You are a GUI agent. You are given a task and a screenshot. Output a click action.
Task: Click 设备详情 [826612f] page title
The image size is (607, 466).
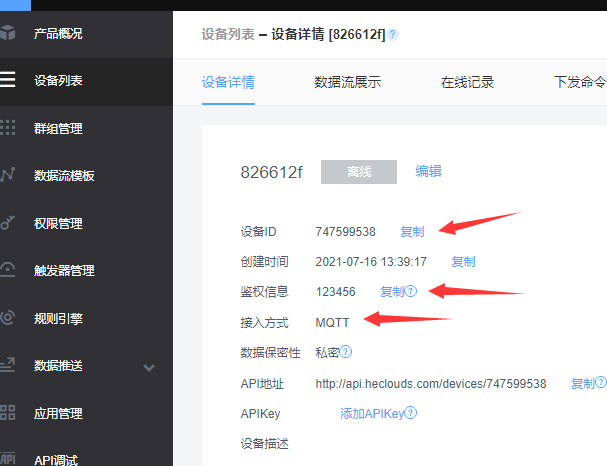(x=328, y=34)
